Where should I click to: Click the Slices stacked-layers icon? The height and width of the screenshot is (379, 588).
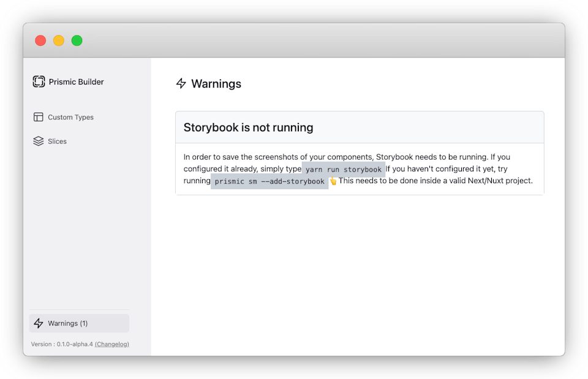click(38, 141)
